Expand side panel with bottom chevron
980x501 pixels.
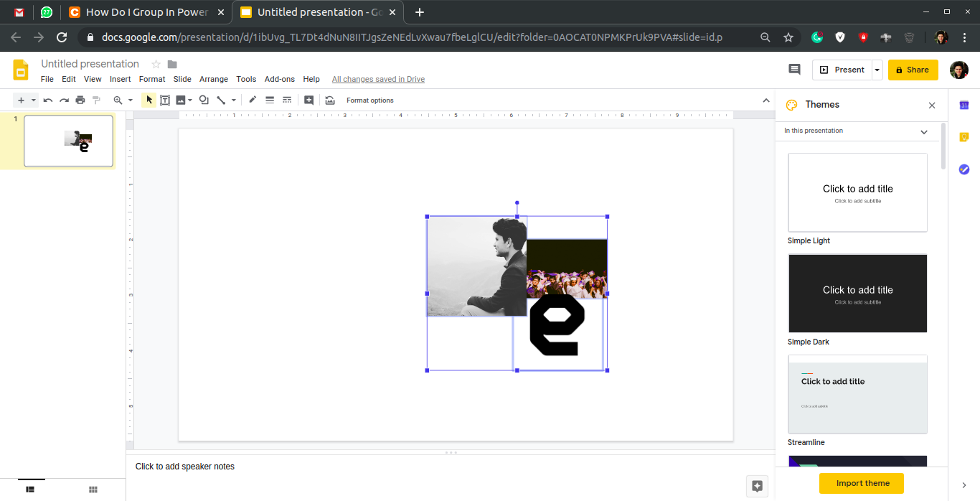pyautogui.click(x=964, y=486)
